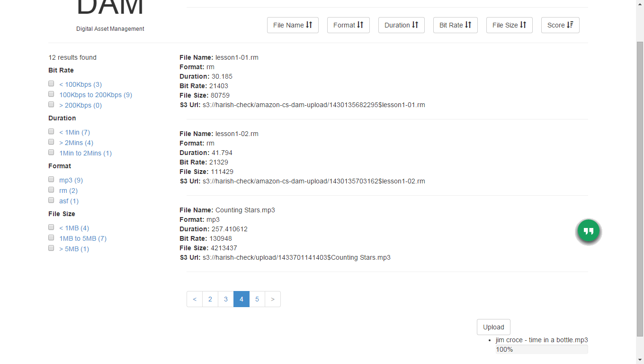Sort results by File Size
644x364 pixels.
(509, 25)
